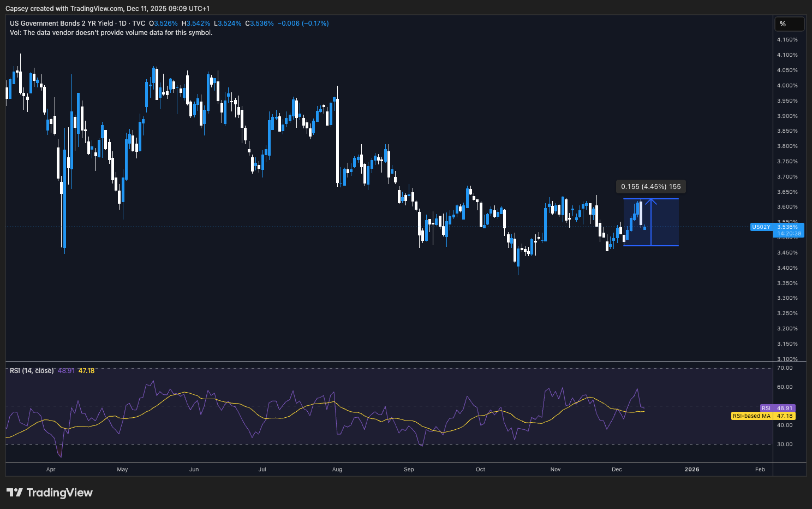Toggle the TVC source label in the legend
This screenshot has width=812, height=509.
(139, 23)
